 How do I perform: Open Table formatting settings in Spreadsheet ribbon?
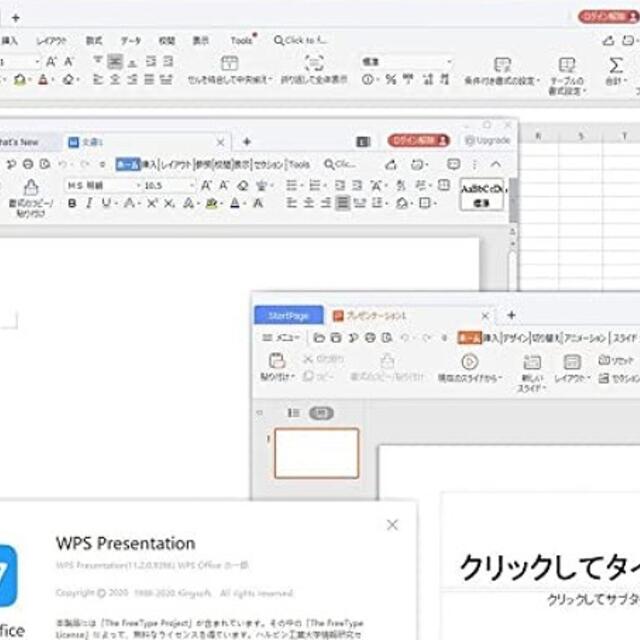[567, 76]
